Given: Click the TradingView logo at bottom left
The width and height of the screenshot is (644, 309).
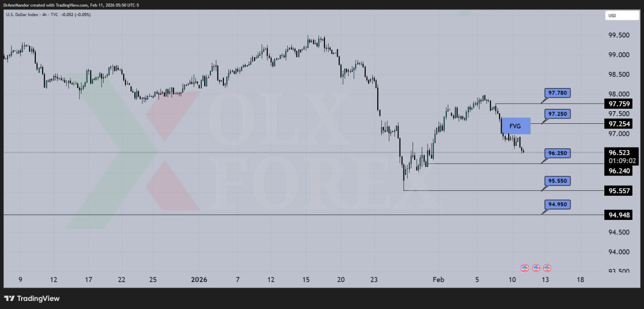Looking at the screenshot, I should point(32,298).
